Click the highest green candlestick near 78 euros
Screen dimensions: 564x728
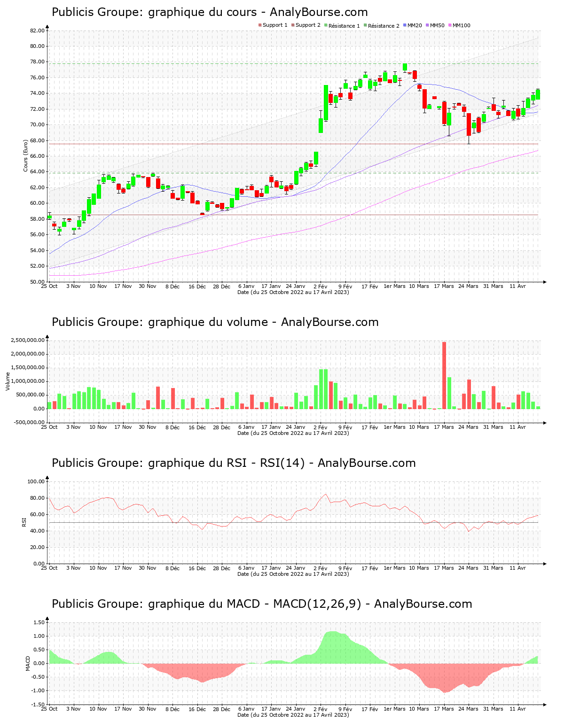[405, 67]
